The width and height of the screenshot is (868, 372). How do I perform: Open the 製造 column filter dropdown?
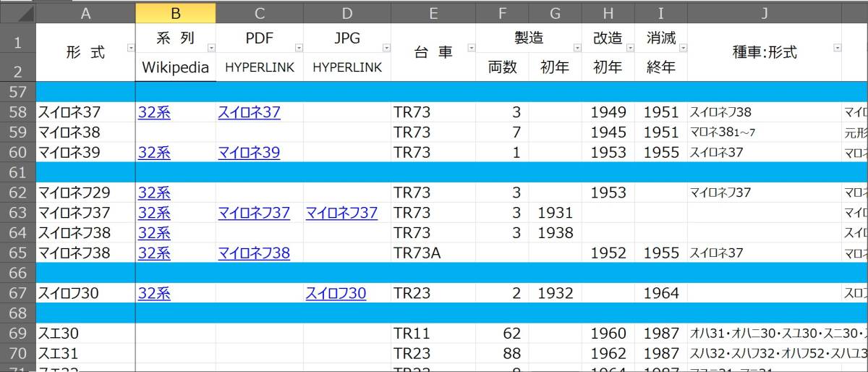(x=577, y=48)
